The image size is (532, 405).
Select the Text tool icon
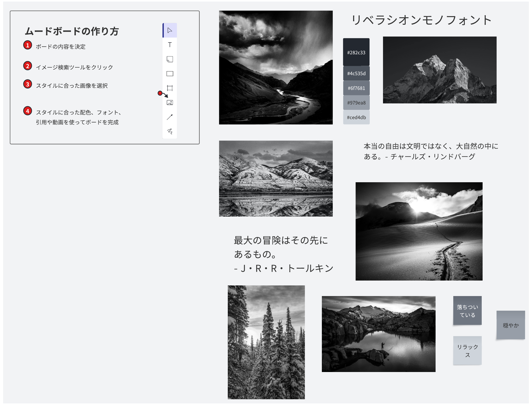[170, 45]
